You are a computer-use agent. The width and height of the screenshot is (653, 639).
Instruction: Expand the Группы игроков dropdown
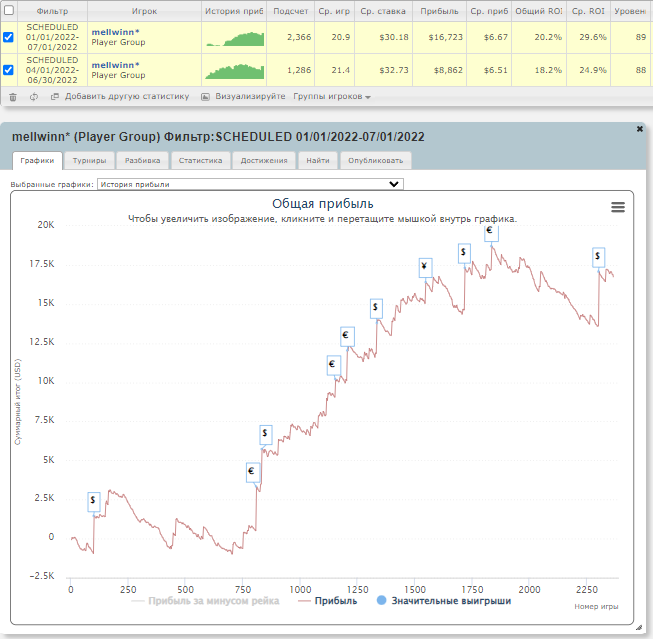(332, 97)
